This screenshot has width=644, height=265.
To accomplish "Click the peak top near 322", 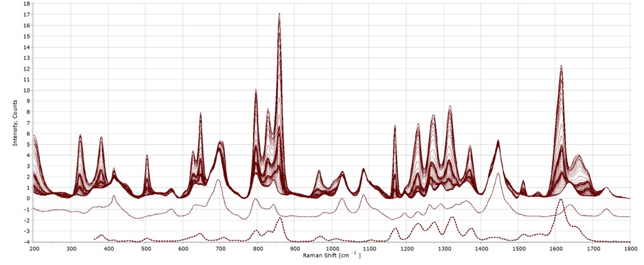I will tap(80, 135).
